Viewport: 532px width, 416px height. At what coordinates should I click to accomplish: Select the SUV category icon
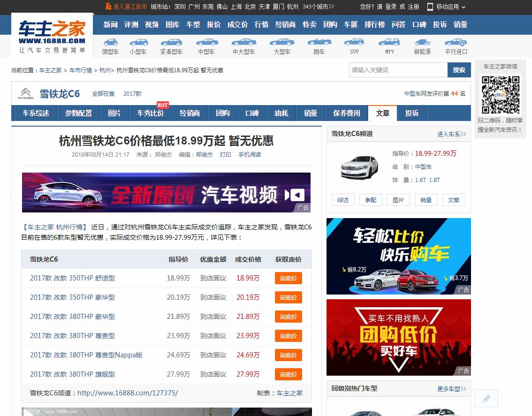[x=354, y=42]
